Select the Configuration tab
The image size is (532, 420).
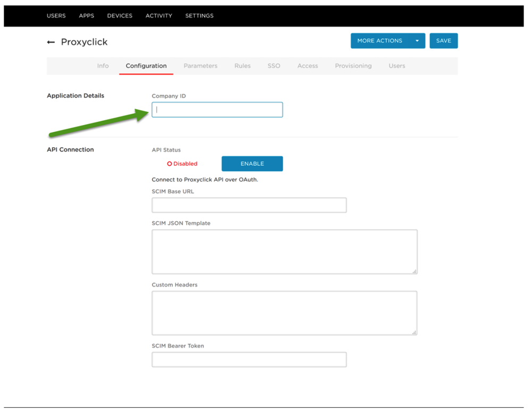(x=146, y=66)
